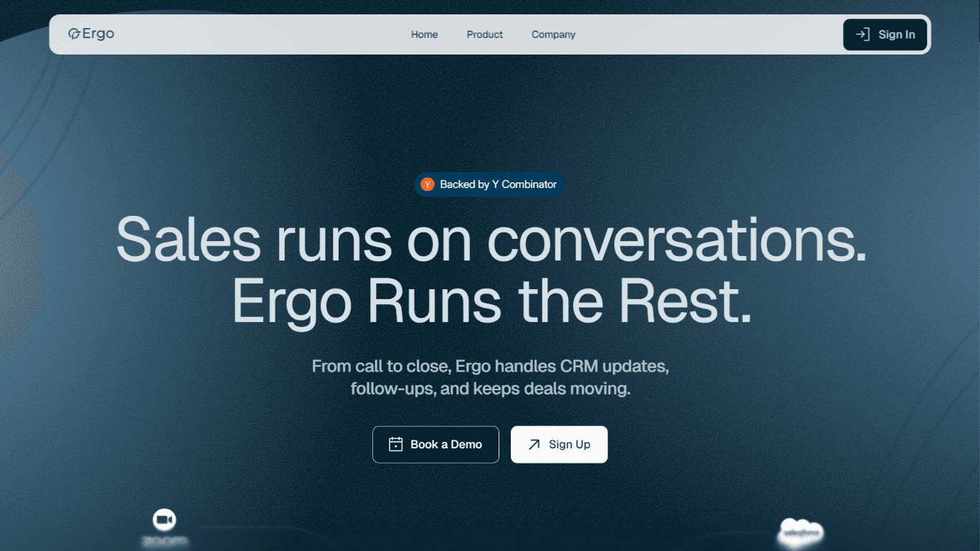Click the Sign Up button
Image resolution: width=980 pixels, height=551 pixels.
(x=559, y=444)
